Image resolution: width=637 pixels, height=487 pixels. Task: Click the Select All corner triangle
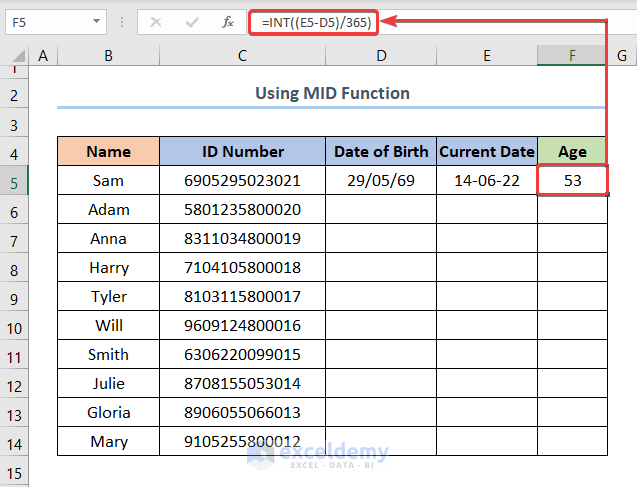coord(15,57)
